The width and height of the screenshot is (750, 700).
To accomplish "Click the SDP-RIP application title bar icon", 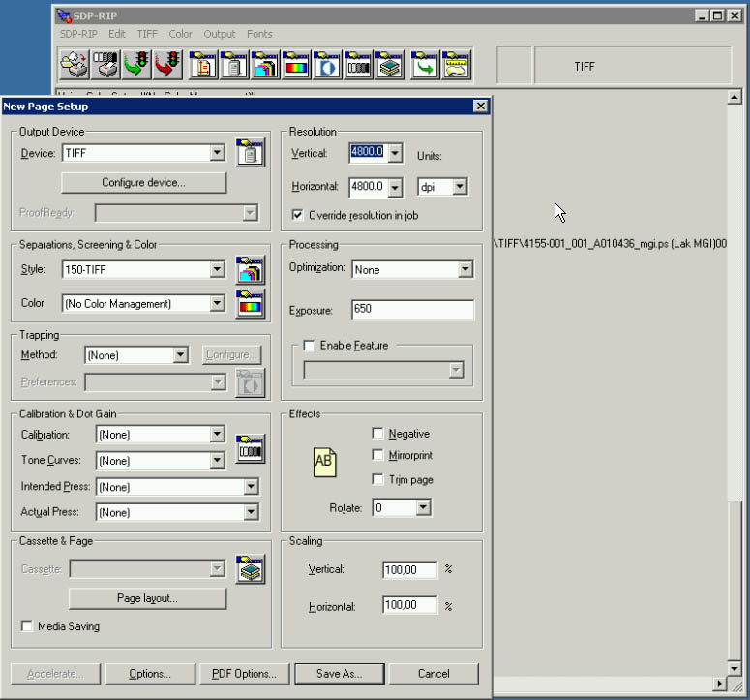I will [x=64, y=15].
